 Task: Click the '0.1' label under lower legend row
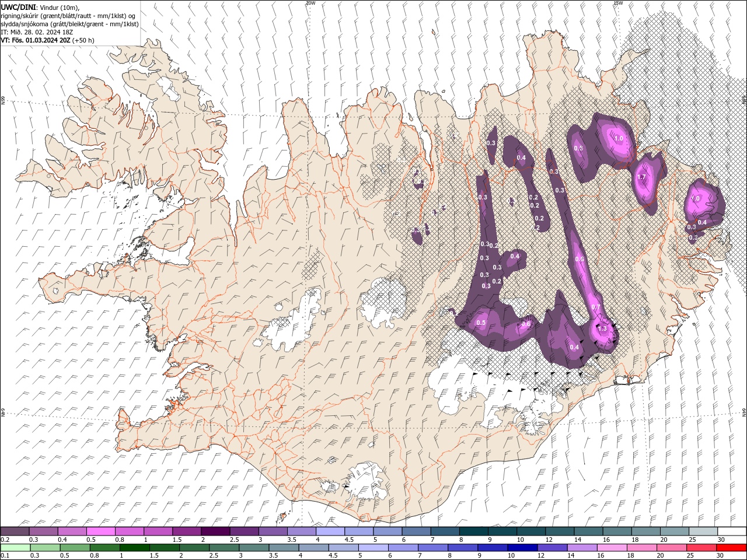point(5,556)
